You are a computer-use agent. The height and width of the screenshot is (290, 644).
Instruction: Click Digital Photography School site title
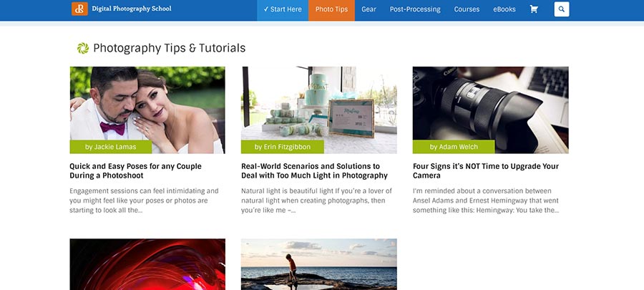point(132,9)
